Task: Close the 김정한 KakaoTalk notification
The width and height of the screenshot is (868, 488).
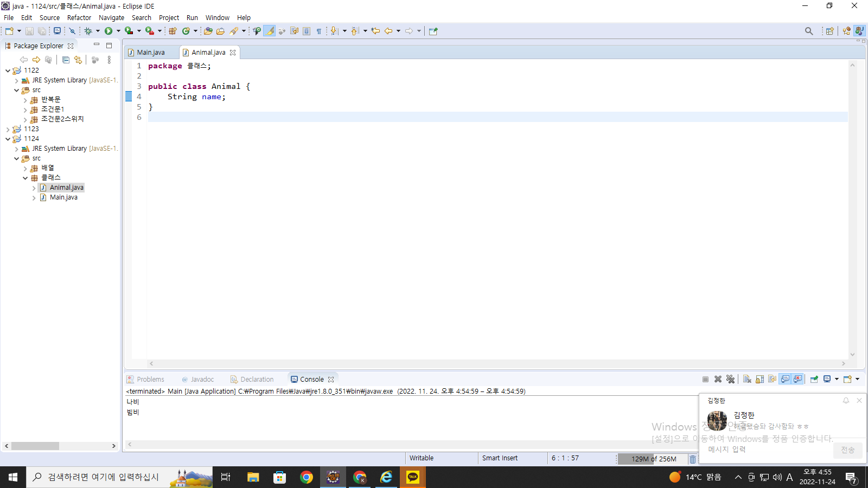Action: coord(859,401)
